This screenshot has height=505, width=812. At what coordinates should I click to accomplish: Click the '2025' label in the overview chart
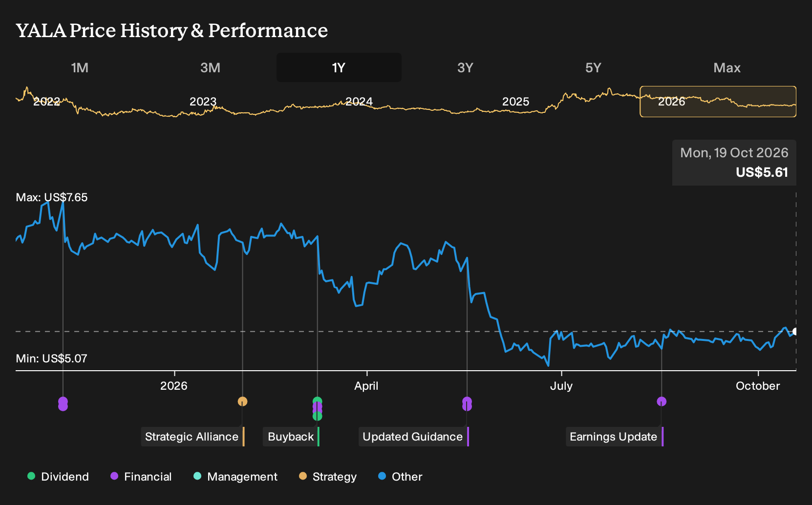[x=516, y=102]
